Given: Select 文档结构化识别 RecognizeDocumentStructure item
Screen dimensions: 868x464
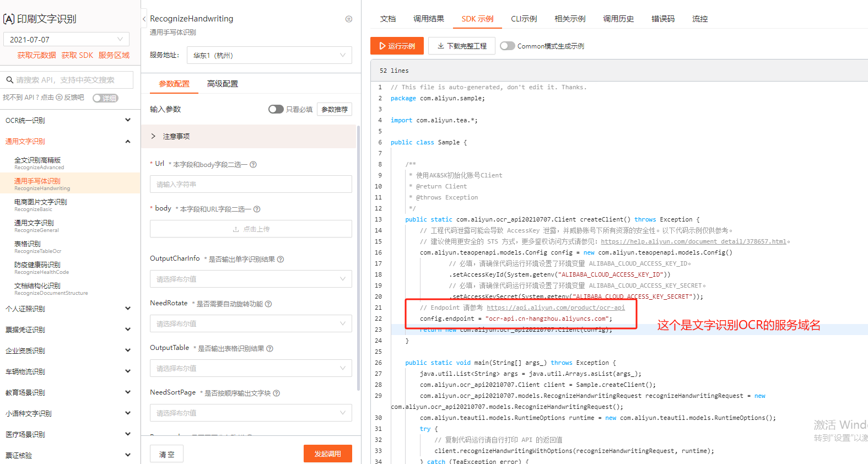Looking at the screenshot, I should click(70, 289).
